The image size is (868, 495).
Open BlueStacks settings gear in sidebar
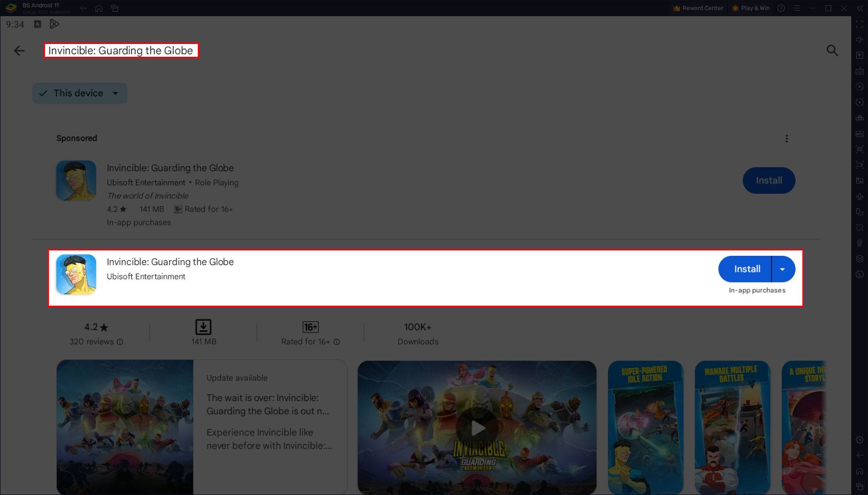pos(860,440)
